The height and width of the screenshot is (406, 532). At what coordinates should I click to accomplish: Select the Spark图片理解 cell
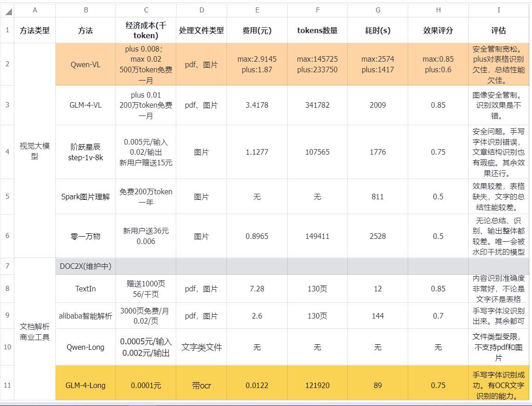86,197
